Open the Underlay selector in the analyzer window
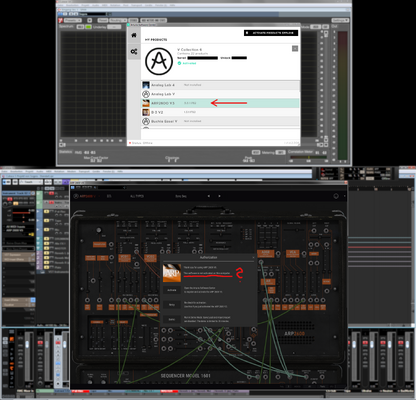Image resolution: width=416 pixels, height=400 pixels. pyautogui.click(x=114, y=27)
